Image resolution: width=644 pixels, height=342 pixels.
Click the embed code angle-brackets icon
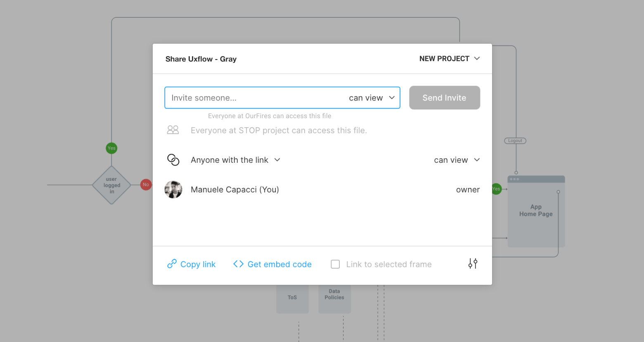click(238, 264)
